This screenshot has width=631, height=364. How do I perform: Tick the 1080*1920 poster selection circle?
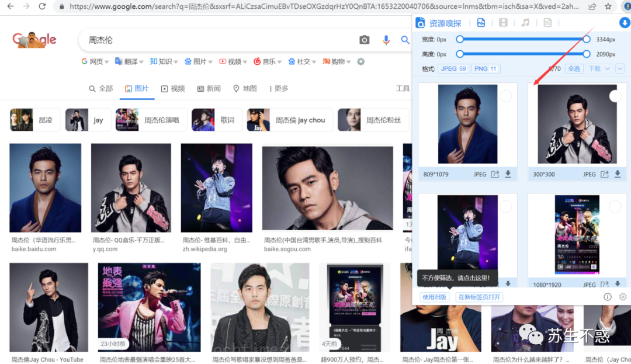[x=615, y=207]
